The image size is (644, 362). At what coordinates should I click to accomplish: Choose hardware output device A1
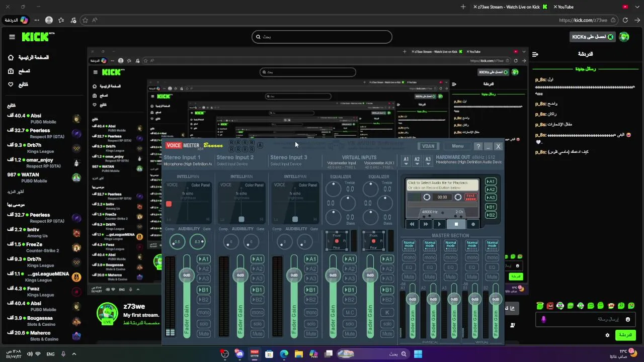pyautogui.click(x=406, y=160)
